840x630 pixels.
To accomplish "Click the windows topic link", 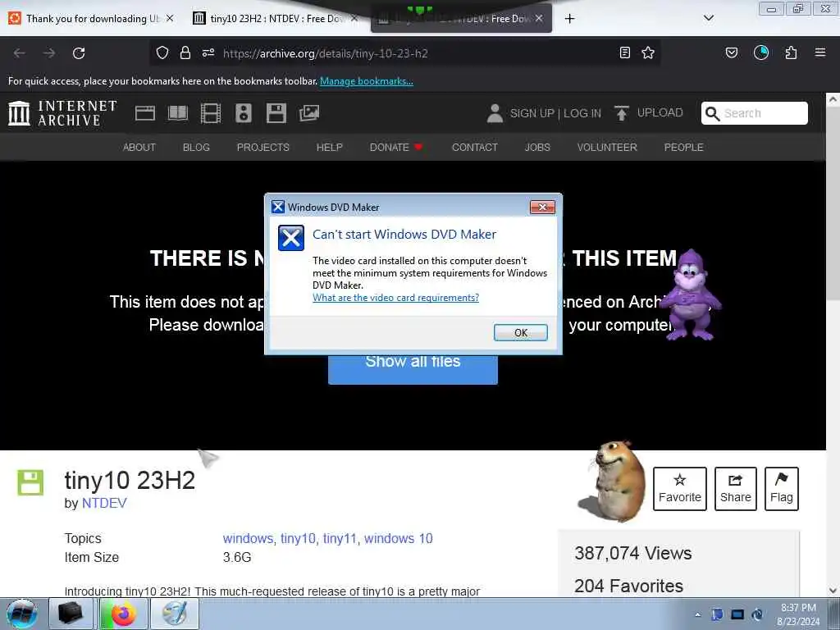I will (249, 538).
